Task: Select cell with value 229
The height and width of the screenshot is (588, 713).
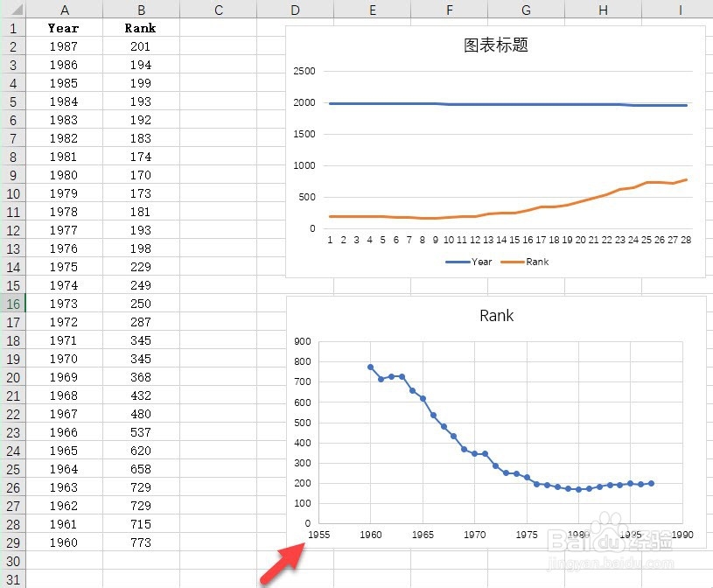Action: [141, 267]
